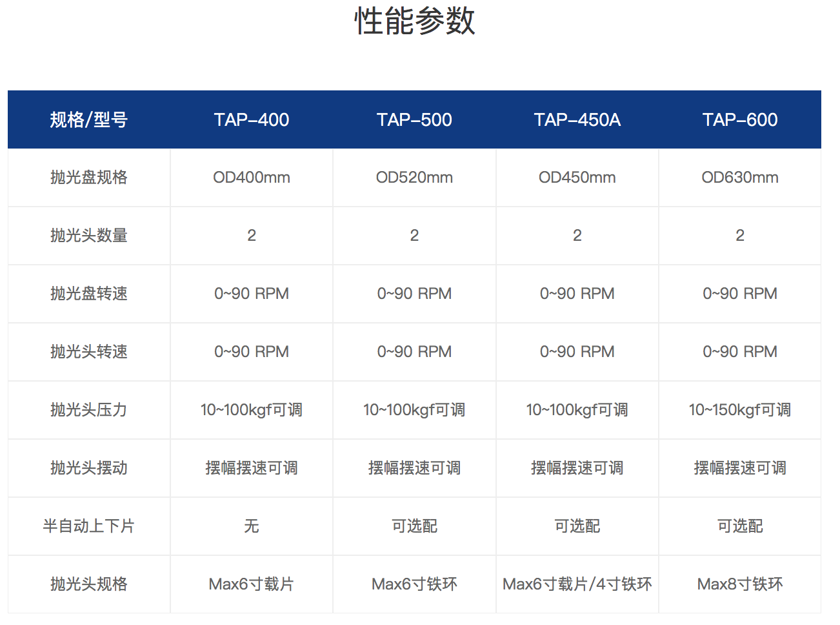Screen dimensions: 840x625
Task: Click 10~100kgf可调 in TAP-400 column
Action: (x=252, y=410)
